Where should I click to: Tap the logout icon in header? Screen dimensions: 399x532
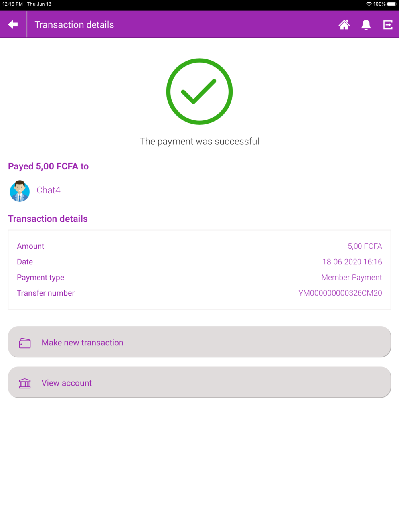point(388,25)
